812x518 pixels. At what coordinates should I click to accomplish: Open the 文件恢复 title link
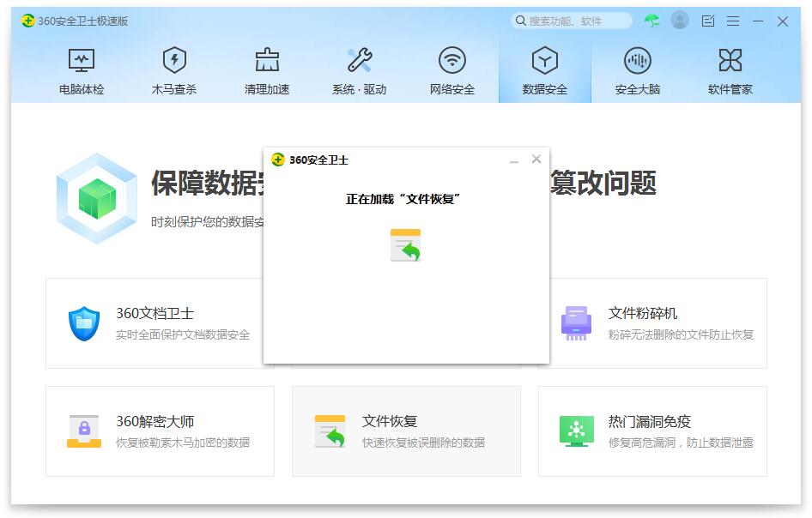pos(390,422)
